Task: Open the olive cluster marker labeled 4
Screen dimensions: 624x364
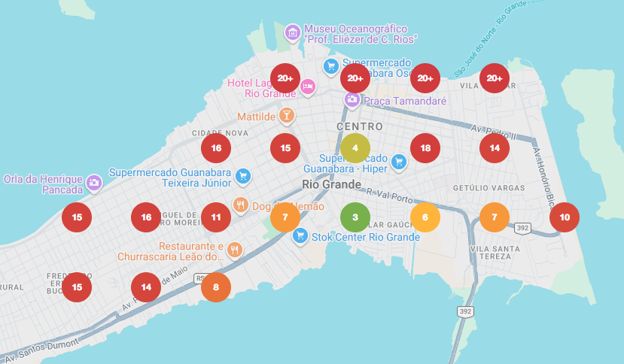Action: pos(355,148)
